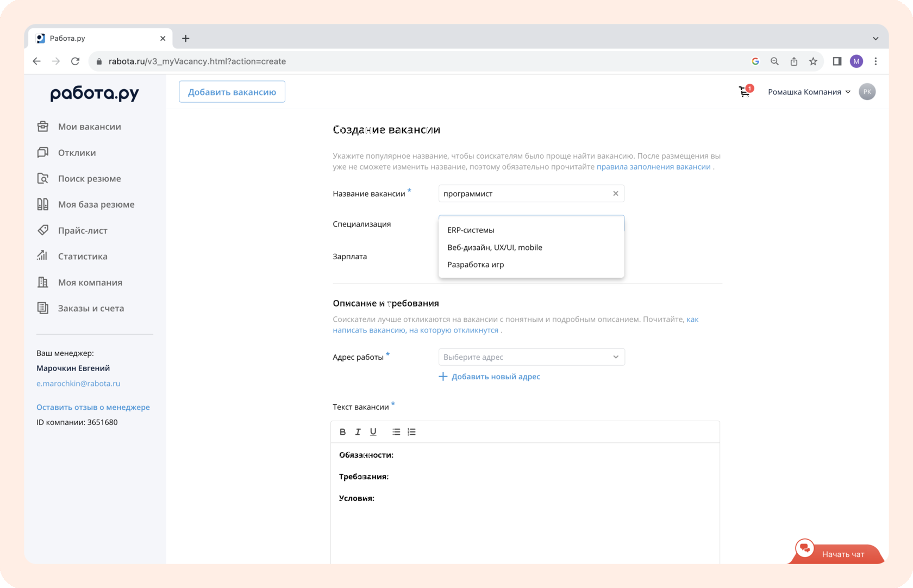The image size is (913, 588).
Task: Click the browser forward arrow
Action: [56, 61]
